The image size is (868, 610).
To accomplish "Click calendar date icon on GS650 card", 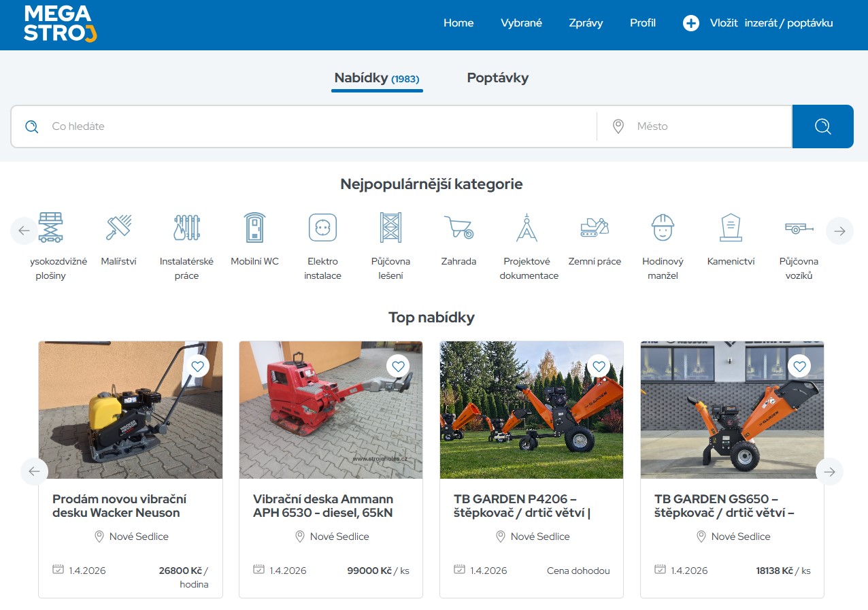I will click(x=660, y=569).
